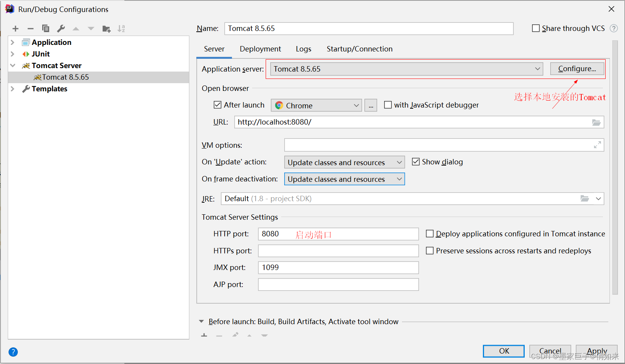The image size is (625, 364).
Task: Click the Configure... button
Action: pos(577,69)
